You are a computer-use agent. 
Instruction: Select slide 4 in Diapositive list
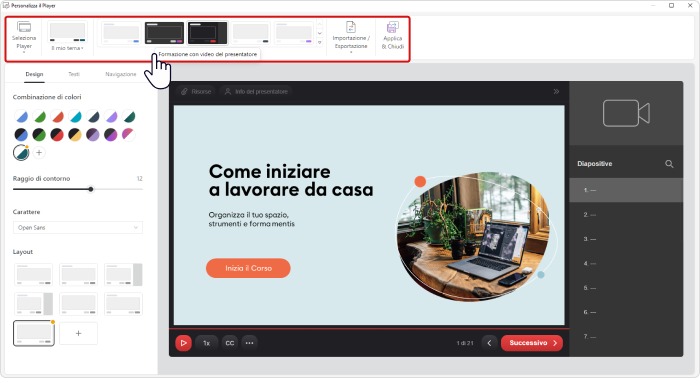tap(626, 263)
